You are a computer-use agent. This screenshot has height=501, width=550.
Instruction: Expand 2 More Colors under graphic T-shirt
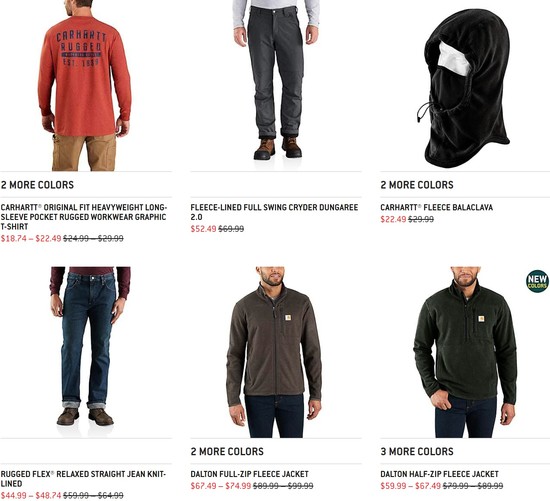click(37, 185)
